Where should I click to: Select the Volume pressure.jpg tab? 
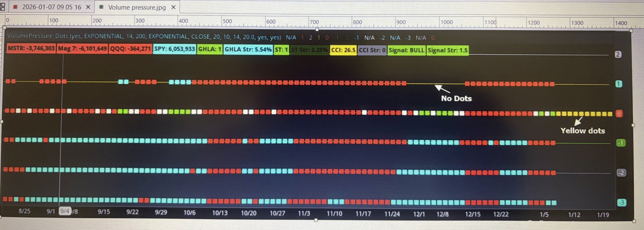137,7
